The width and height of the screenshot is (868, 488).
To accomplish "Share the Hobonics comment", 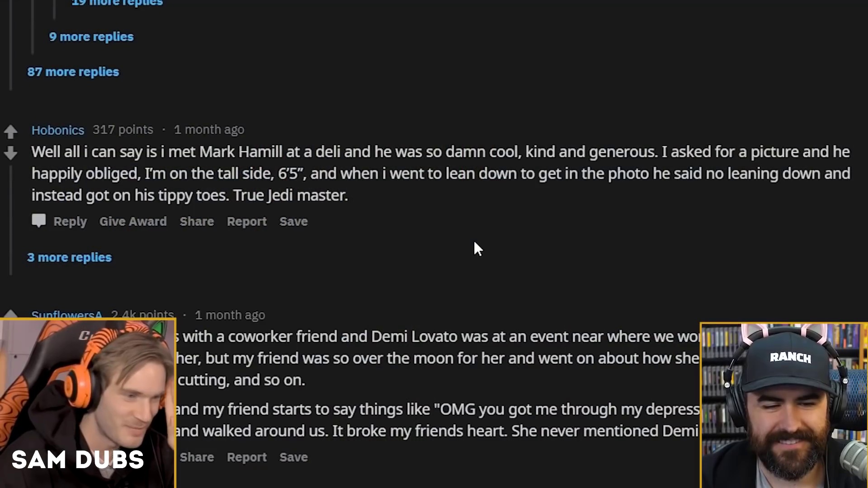I will (x=197, y=221).
